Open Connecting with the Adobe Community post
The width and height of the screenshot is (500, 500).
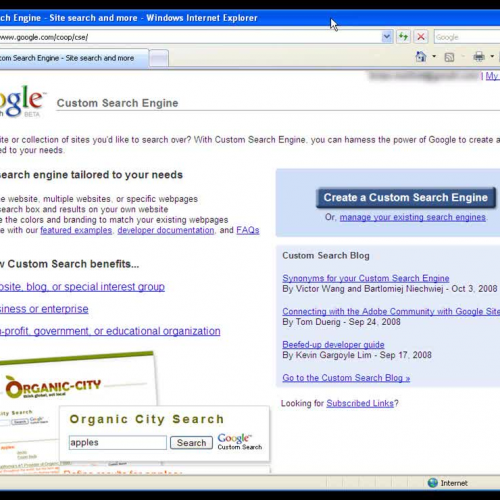coord(391,311)
